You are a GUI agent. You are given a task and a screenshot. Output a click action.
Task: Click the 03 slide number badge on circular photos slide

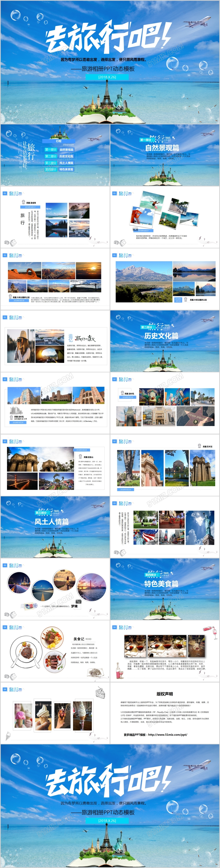point(5,565)
